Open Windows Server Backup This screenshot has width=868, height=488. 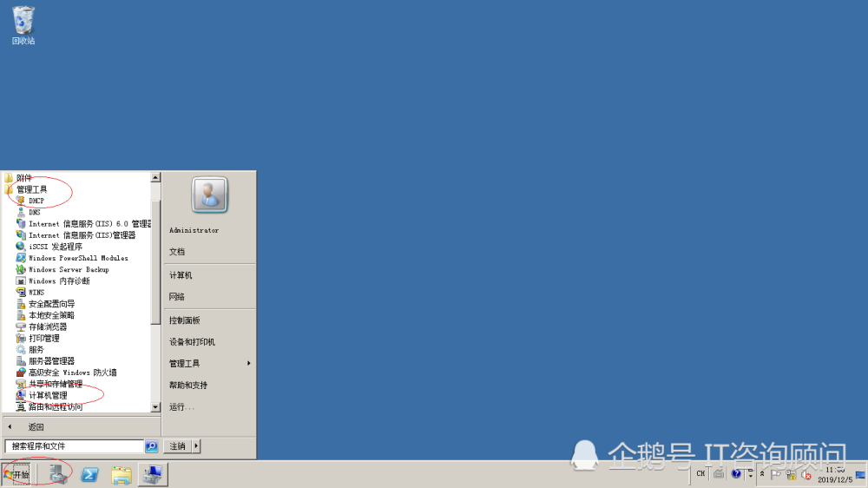[62, 269]
